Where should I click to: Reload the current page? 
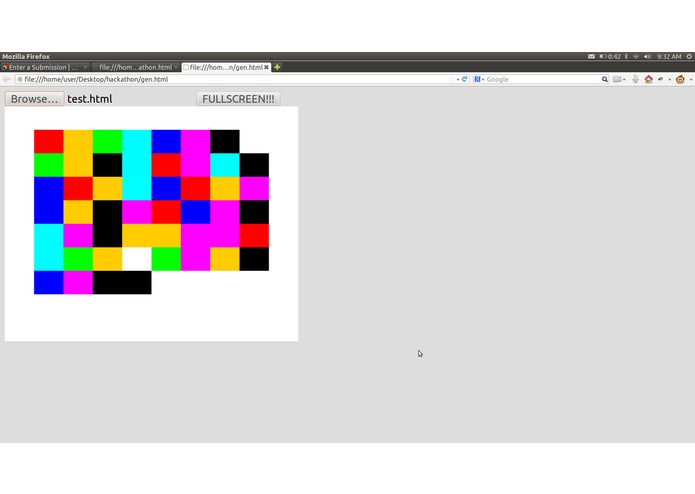[x=465, y=79]
